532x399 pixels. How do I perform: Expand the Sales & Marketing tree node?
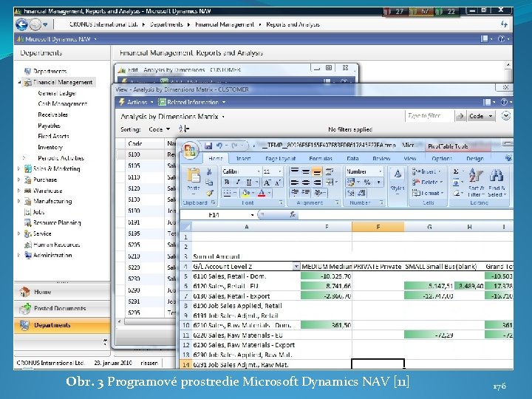19,168
